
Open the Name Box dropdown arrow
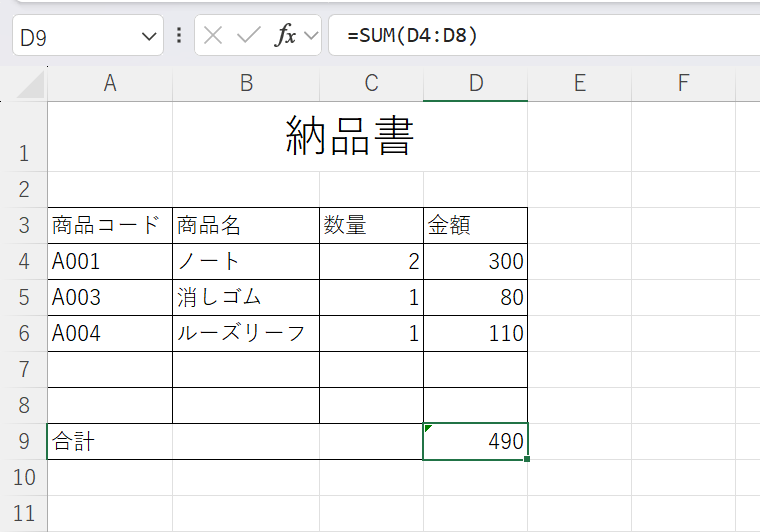tap(149, 36)
